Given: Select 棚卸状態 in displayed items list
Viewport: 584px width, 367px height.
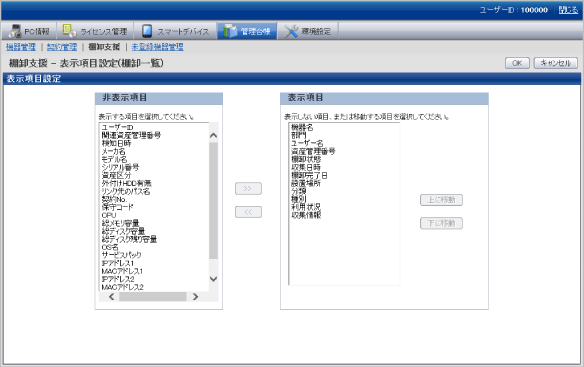Looking at the screenshot, I should click(306, 159).
